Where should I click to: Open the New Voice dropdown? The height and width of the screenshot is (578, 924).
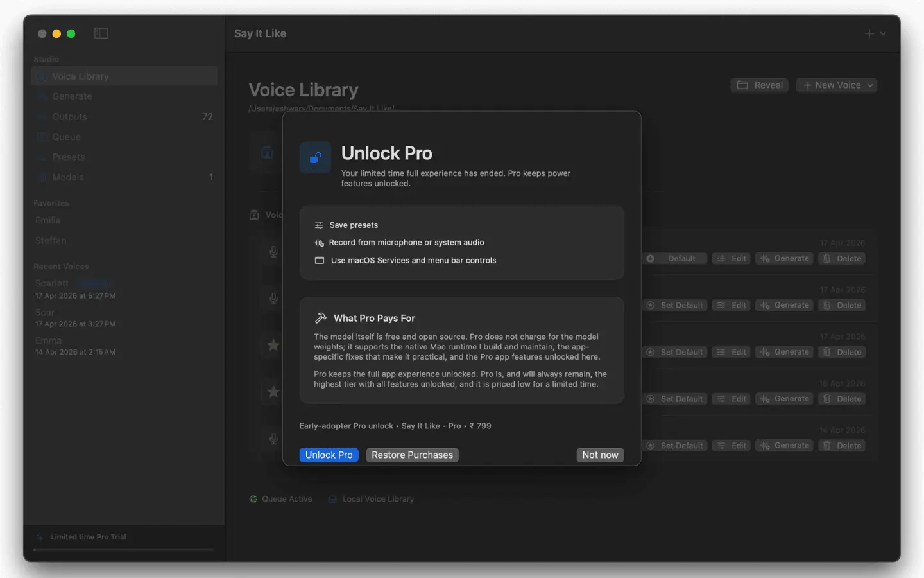tap(837, 85)
